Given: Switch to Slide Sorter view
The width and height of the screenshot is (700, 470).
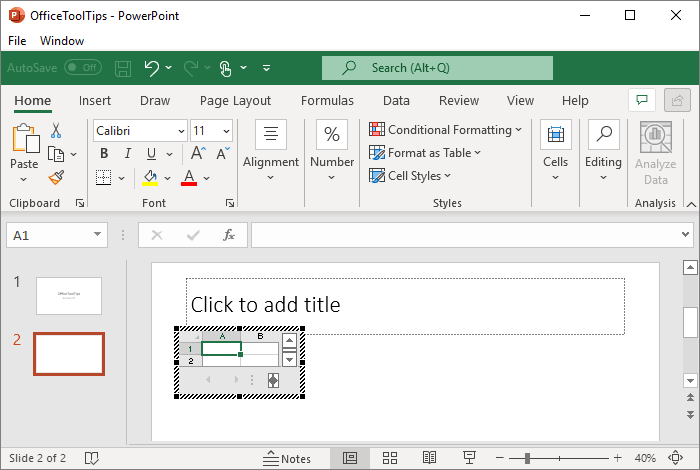Looking at the screenshot, I should (x=390, y=458).
